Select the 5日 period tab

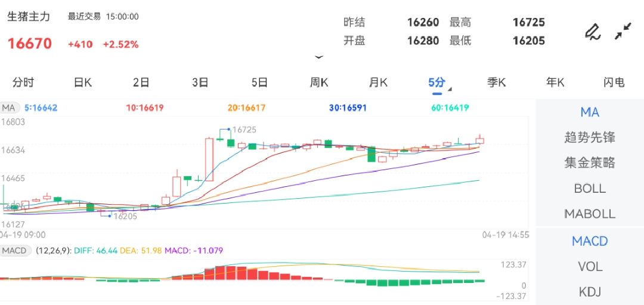click(x=259, y=82)
